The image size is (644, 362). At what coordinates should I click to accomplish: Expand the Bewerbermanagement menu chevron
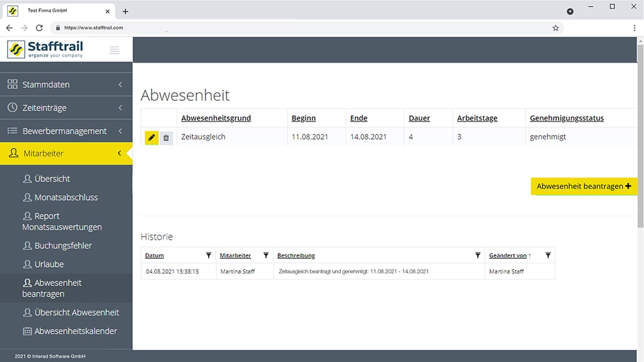[120, 131]
